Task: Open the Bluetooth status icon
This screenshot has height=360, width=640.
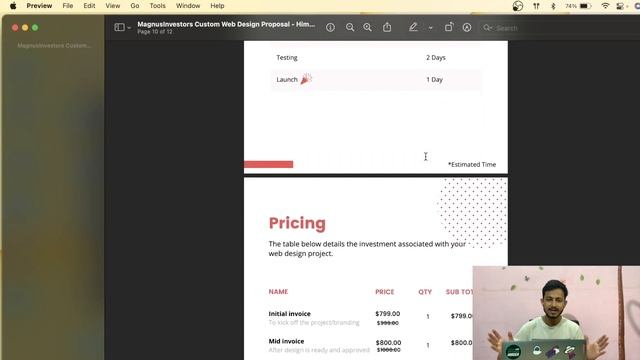Action: (553, 6)
